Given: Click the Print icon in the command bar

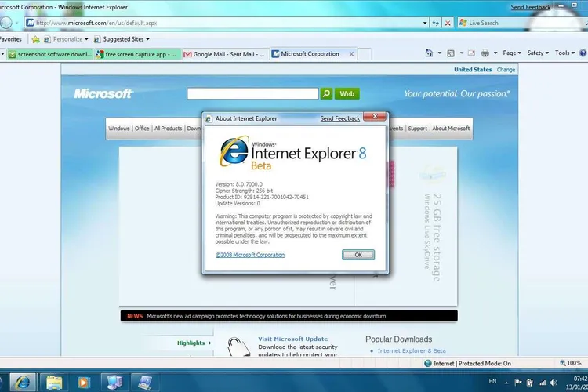Looking at the screenshot, I should click(485, 53).
